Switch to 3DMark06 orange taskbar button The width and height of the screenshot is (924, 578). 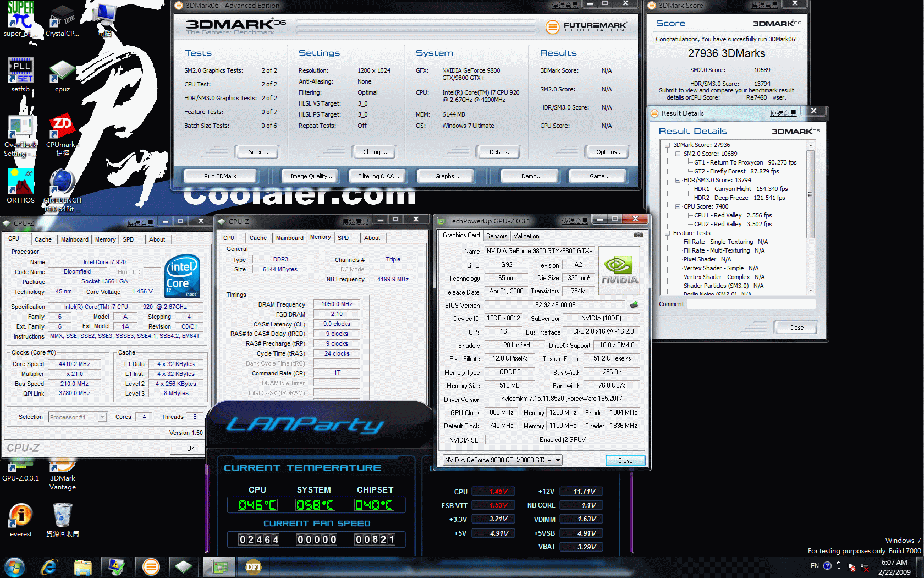pos(151,567)
